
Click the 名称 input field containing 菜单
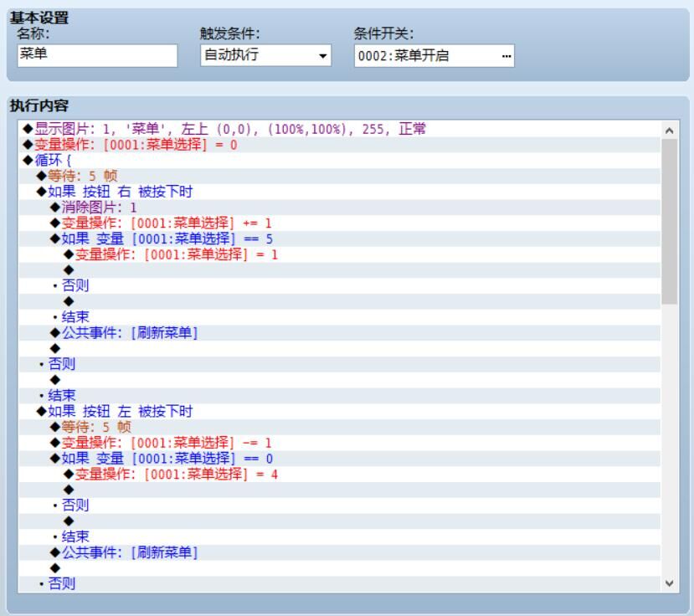[97, 55]
